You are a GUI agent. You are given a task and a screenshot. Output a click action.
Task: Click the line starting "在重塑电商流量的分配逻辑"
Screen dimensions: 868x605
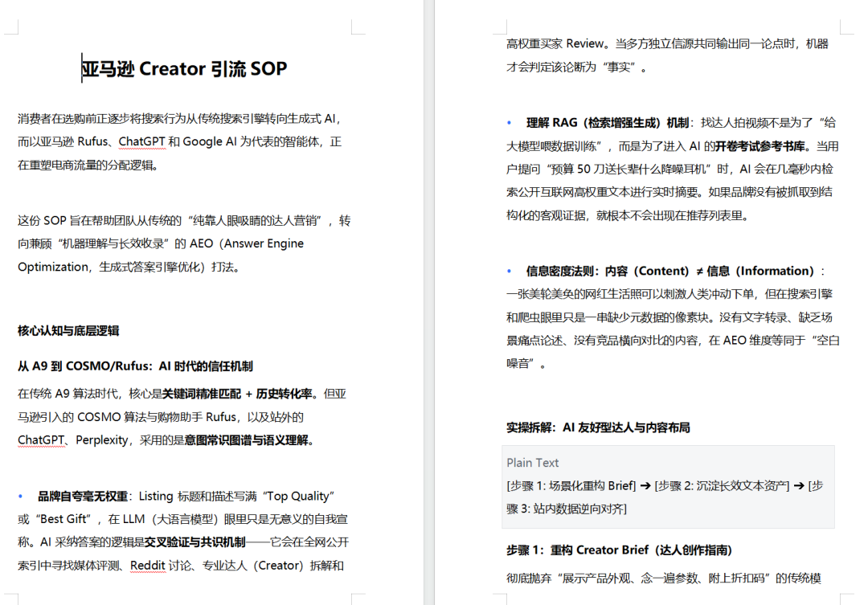(x=88, y=165)
